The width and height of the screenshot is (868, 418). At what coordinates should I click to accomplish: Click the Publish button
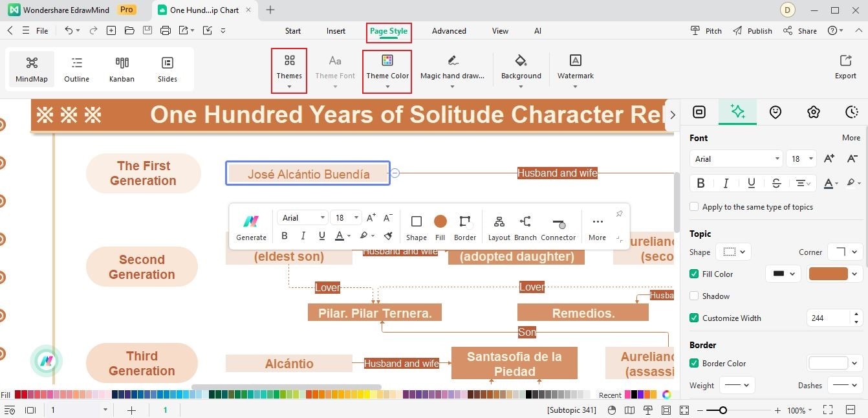[752, 30]
